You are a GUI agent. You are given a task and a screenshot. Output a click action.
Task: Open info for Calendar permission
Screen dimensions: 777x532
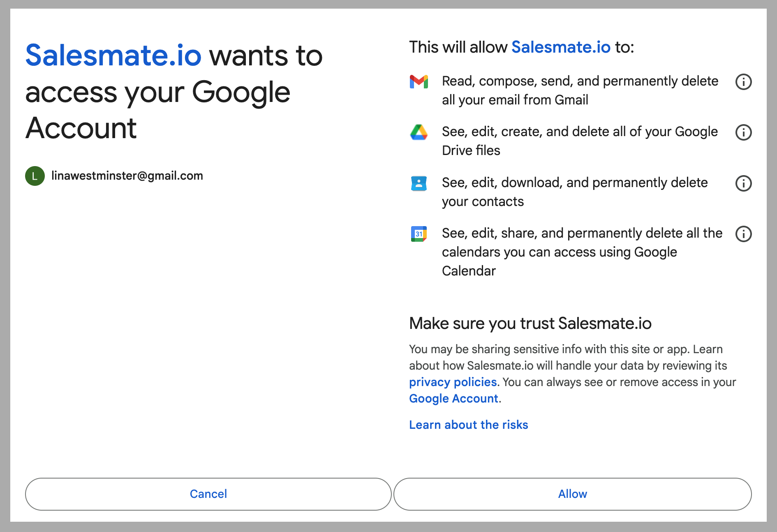[743, 234]
